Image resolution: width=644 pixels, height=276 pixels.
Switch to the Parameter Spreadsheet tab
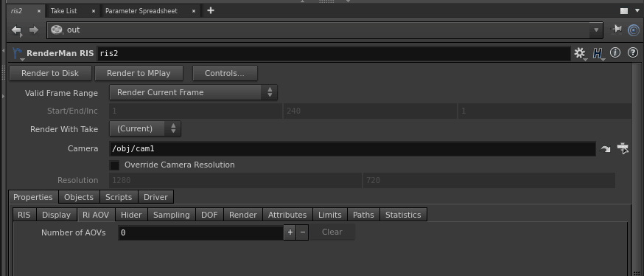pyautogui.click(x=141, y=11)
